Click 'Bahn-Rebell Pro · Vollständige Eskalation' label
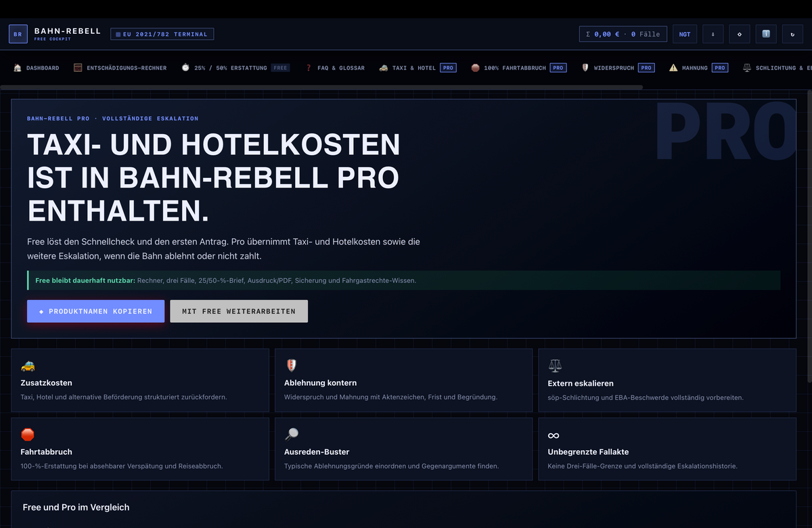 (113, 118)
